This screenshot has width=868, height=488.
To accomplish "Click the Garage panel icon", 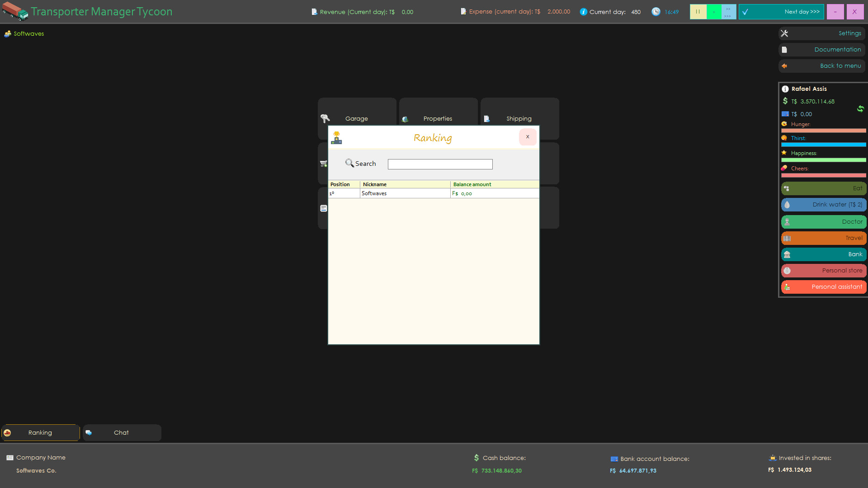I will [x=325, y=118].
